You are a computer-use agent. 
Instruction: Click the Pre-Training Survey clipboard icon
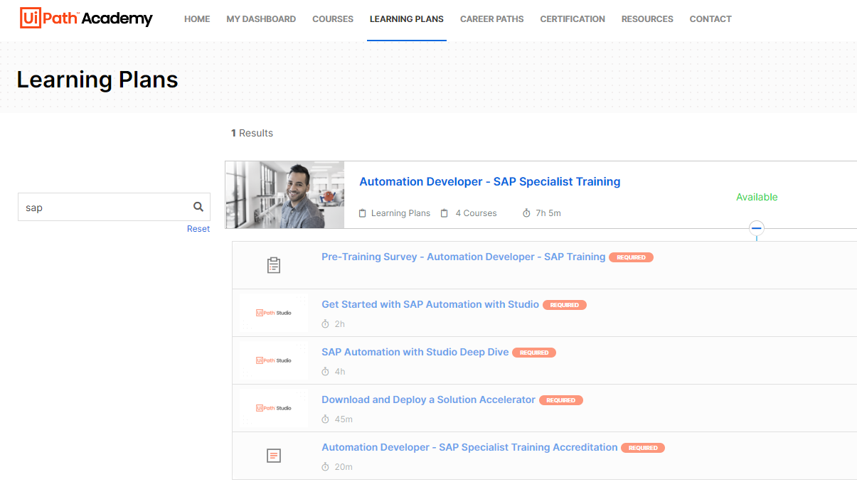pyautogui.click(x=274, y=265)
